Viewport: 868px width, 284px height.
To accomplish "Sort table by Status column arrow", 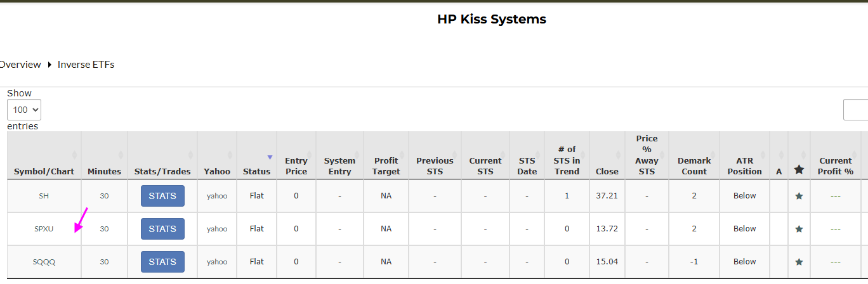I will pos(270,157).
